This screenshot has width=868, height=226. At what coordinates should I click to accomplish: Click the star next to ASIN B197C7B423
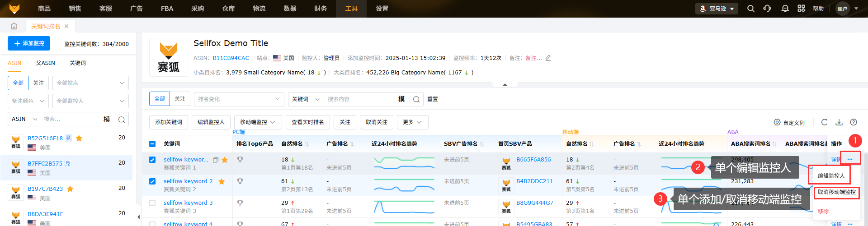pyautogui.click(x=70, y=189)
